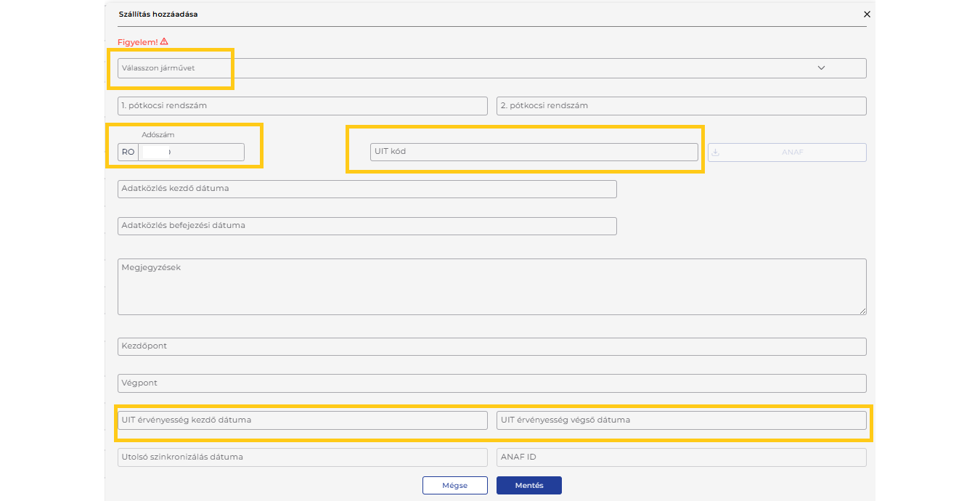The height and width of the screenshot is (501, 980).
Task: Grab the Megjegyzések textarea resize handle
Action: tap(863, 311)
